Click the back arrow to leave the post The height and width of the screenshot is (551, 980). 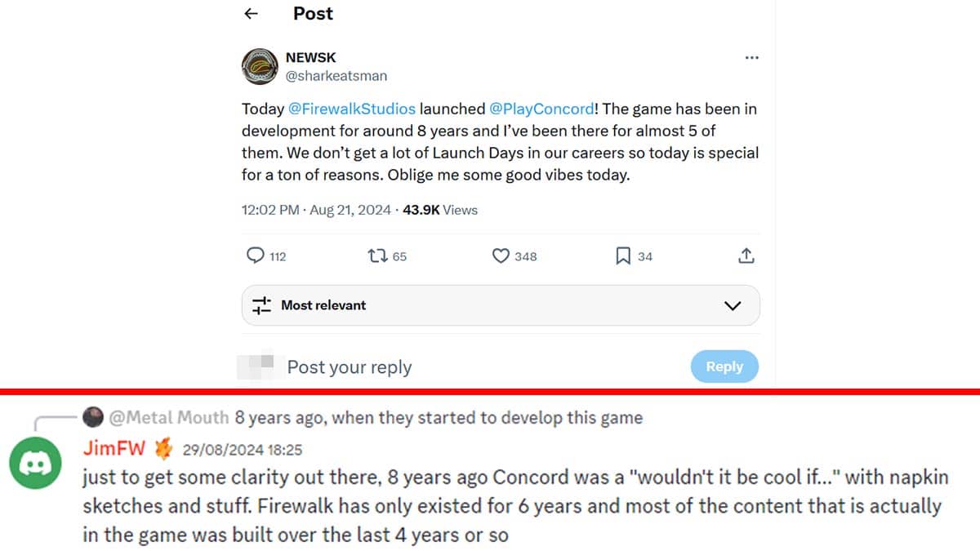[252, 13]
